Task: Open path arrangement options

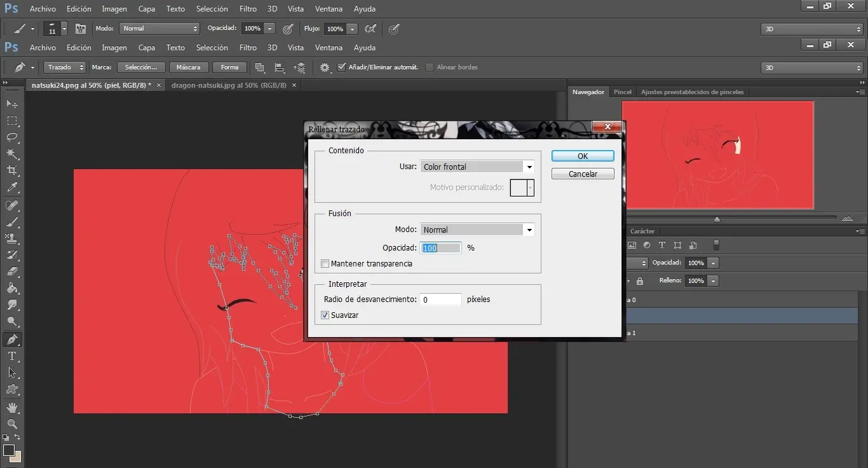Action: (299, 67)
